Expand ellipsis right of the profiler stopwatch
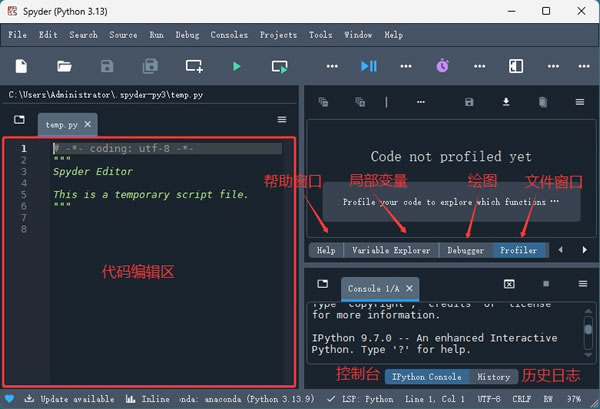 coord(479,66)
